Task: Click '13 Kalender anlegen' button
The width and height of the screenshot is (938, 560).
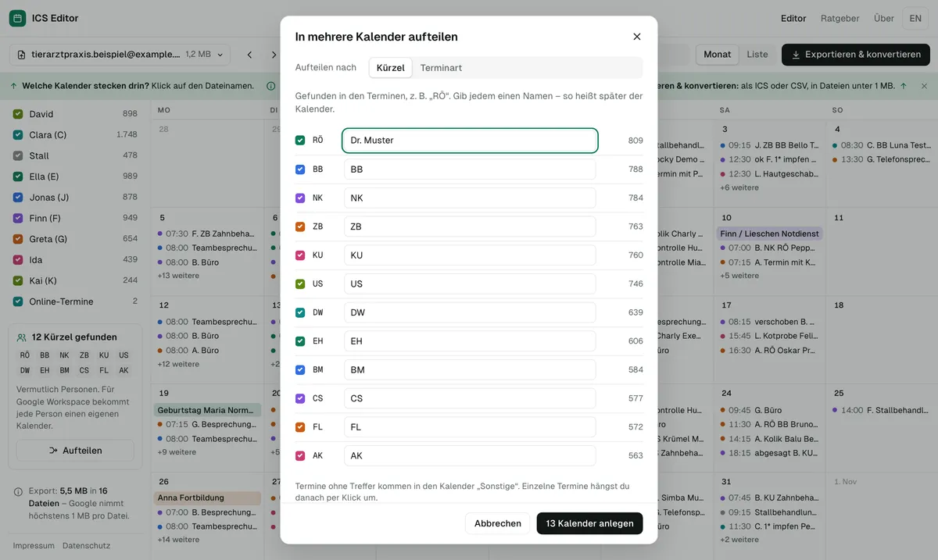Action: (590, 523)
